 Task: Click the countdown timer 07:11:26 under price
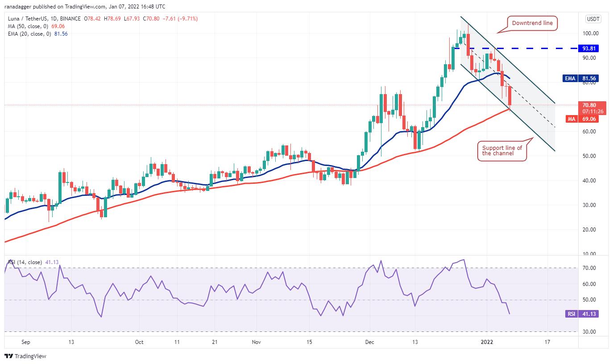592,111
